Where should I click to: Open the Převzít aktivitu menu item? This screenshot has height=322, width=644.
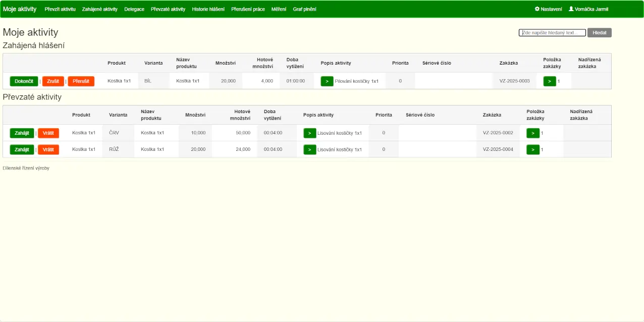[60, 9]
